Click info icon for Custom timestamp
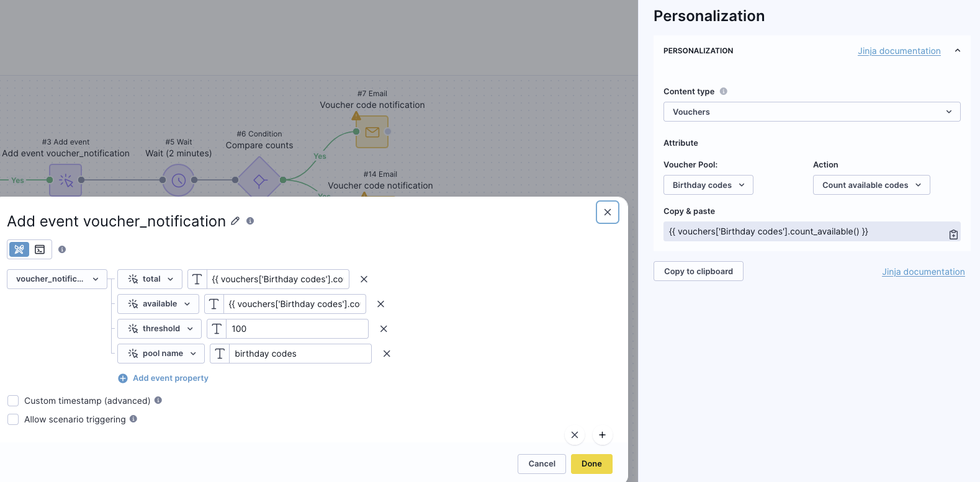Screen dimensions: 980x482 point(158,400)
